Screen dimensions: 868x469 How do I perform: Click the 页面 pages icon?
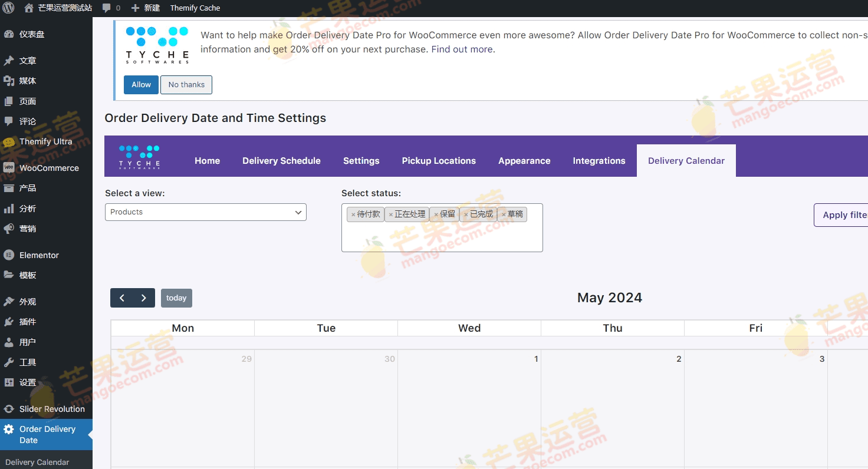point(9,101)
